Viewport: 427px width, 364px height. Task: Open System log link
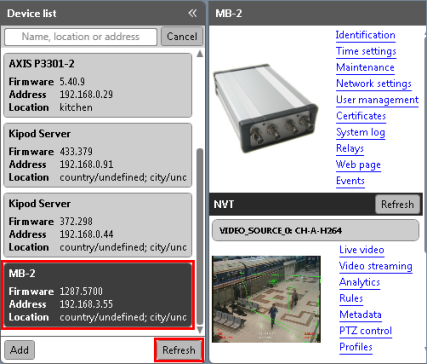(x=361, y=132)
